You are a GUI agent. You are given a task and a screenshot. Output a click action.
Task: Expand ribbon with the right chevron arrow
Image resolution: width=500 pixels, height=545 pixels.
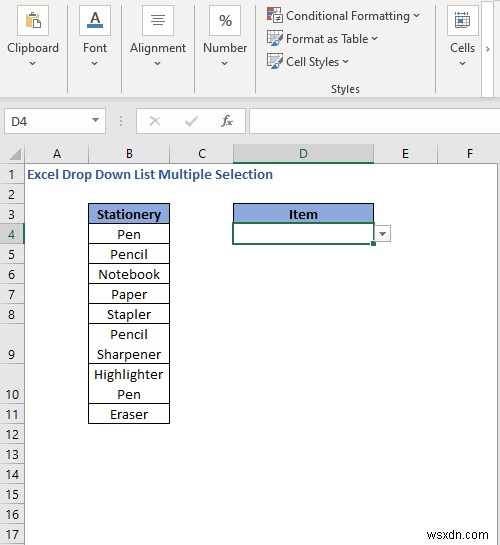tap(487, 49)
